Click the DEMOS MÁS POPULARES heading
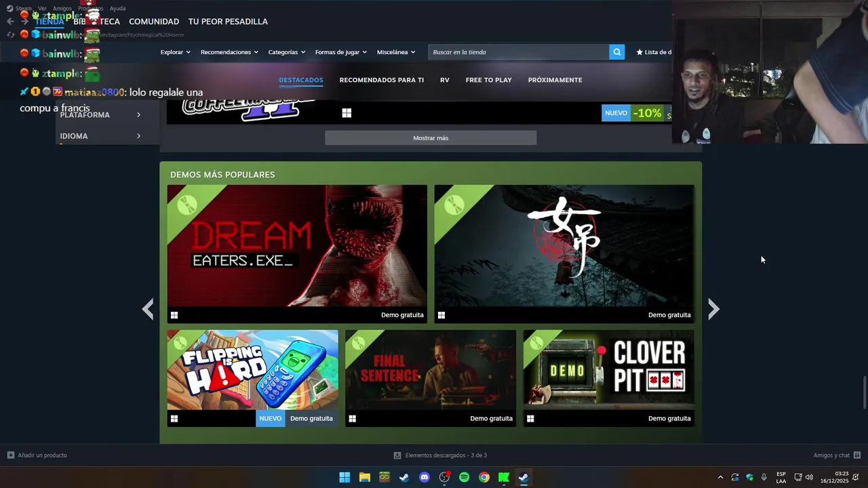This screenshot has width=868, height=488. point(222,175)
